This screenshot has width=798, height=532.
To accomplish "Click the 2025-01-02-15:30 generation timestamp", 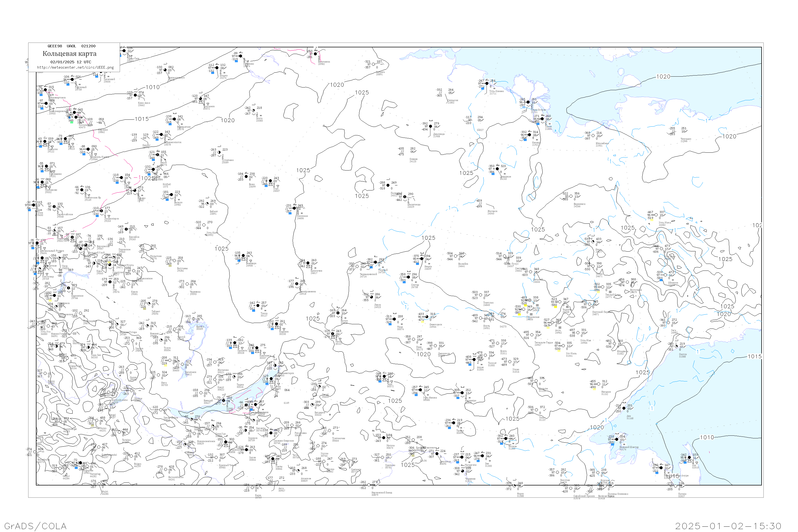I will 728,526.
